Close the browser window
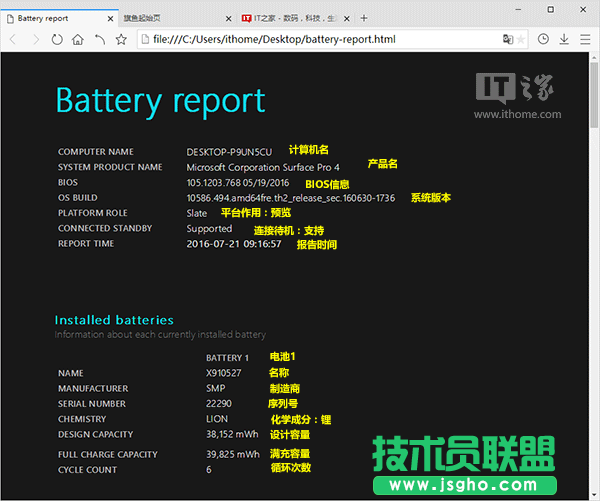Viewport: 600px width, 501px height. click(x=583, y=9)
